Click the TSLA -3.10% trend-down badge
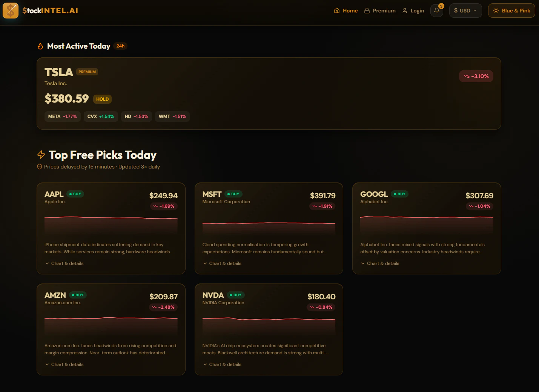 tap(476, 76)
